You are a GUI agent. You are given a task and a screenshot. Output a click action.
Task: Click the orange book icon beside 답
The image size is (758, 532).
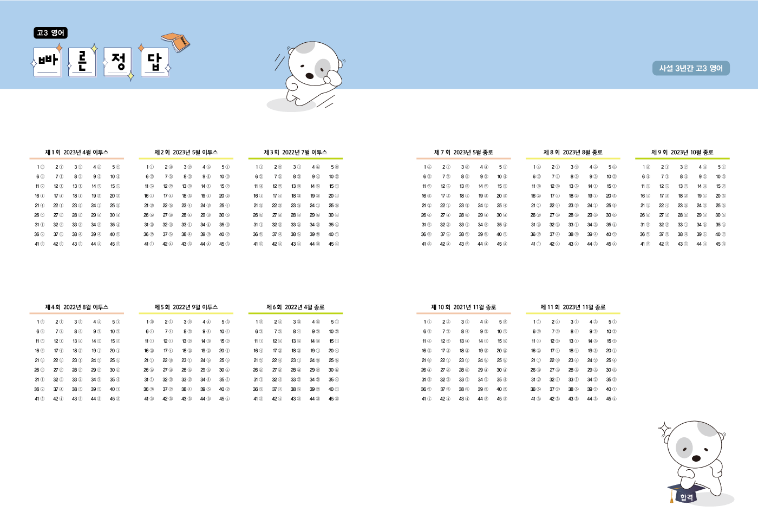tap(175, 43)
